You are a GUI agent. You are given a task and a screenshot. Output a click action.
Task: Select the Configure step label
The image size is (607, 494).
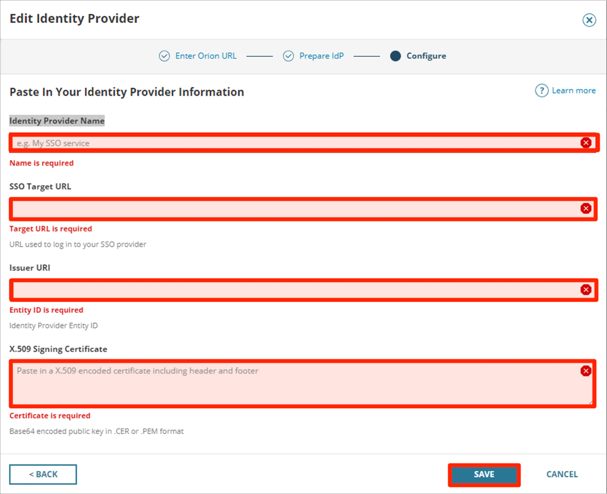426,56
